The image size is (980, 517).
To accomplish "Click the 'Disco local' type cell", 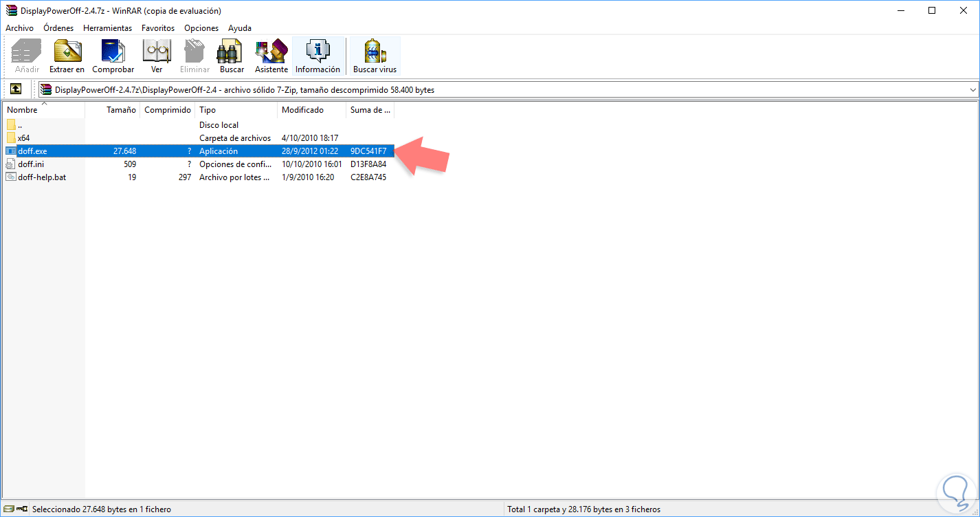I will pos(219,124).
